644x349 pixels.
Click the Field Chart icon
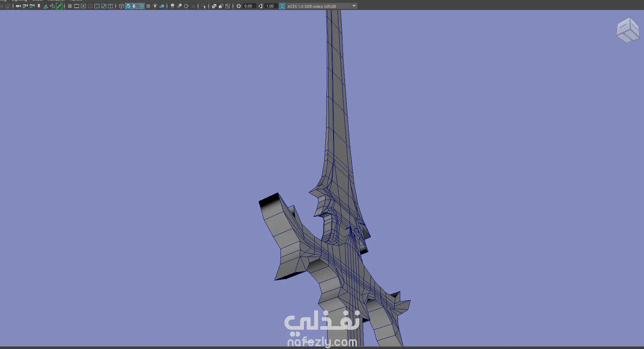coord(97,6)
